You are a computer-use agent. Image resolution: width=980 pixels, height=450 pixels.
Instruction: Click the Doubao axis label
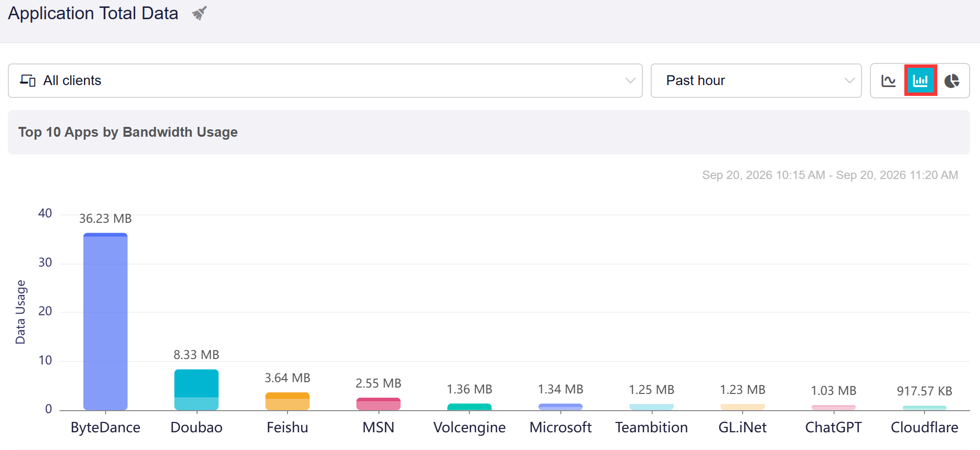point(197,427)
